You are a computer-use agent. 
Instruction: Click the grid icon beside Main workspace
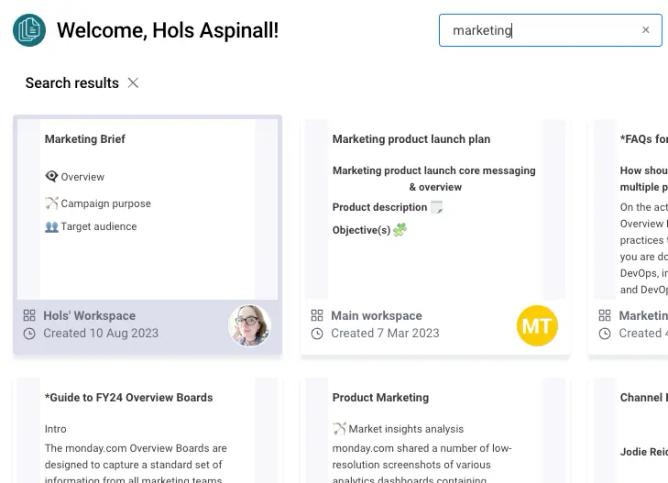(x=317, y=315)
